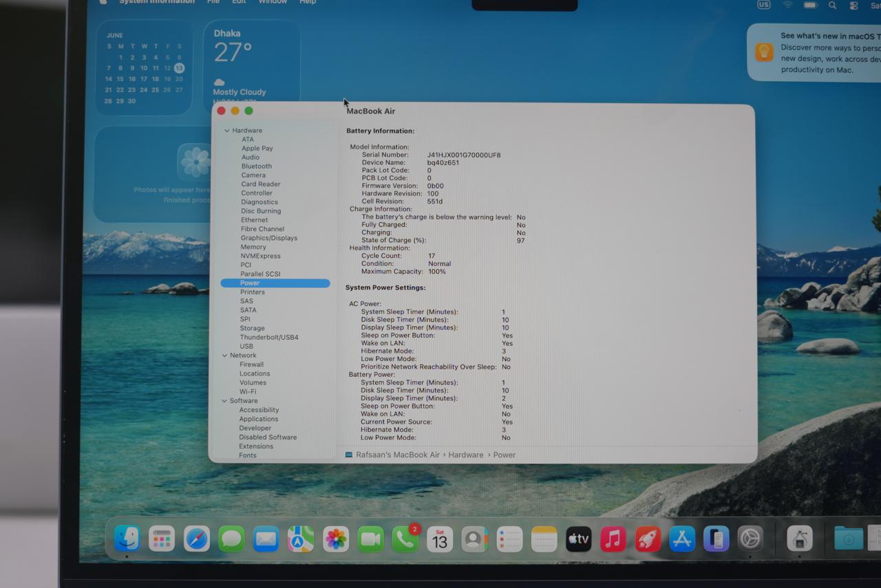This screenshot has height=588, width=881.
Task: Collapse the Hardware section
Action: [x=226, y=130]
